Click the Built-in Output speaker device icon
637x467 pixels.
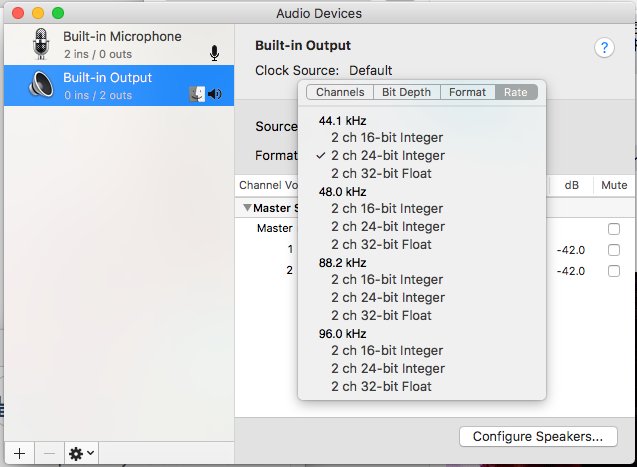(41, 85)
